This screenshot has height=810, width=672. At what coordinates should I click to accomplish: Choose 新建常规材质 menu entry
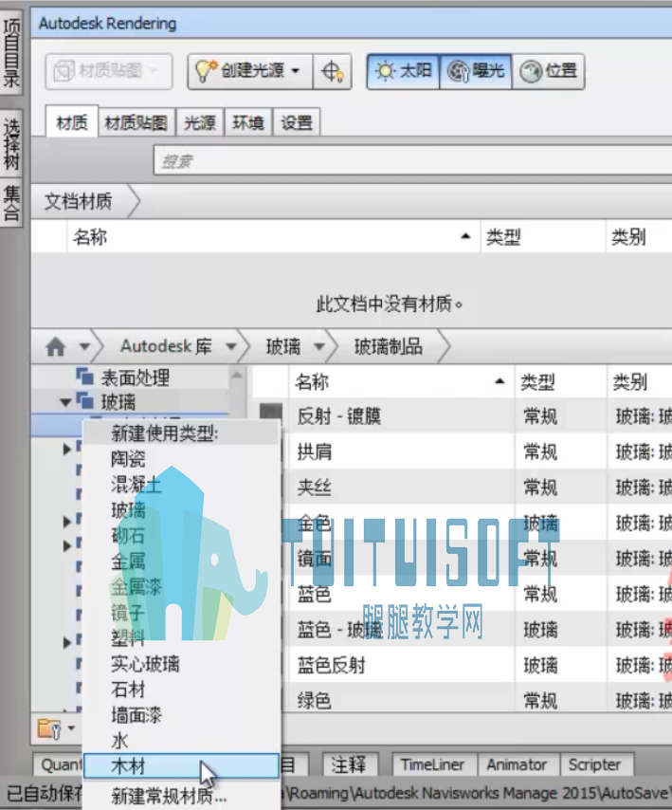pos(169,796)
